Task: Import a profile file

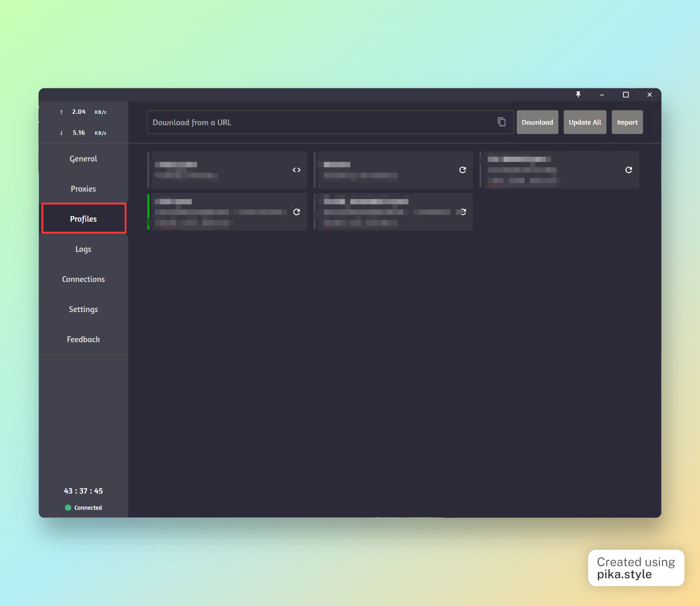Action: (627, 122)
